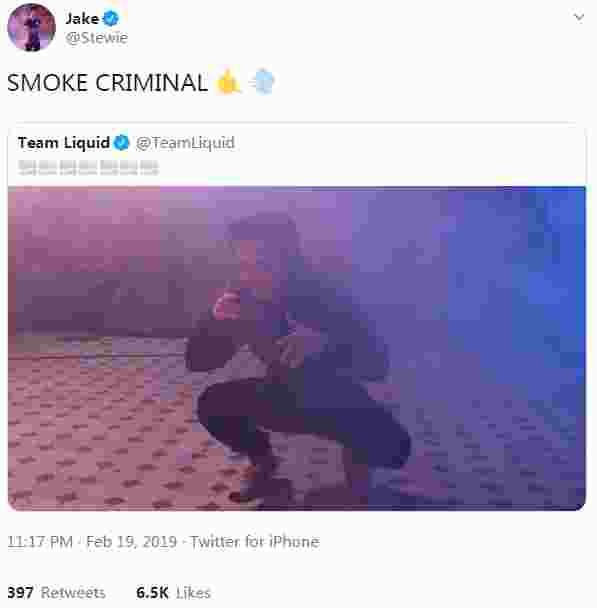Click the smoke puff emoji in the tweet
The height and width of the screenshot is (608, 597).
point(263,81)
